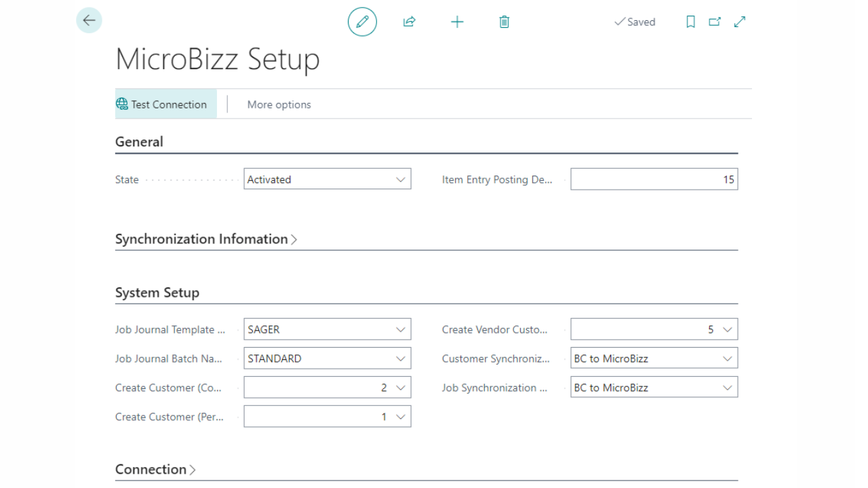Screen dimensions: 868x488
Task: Collapse the General section heading
Action: (x=139, y=142)
